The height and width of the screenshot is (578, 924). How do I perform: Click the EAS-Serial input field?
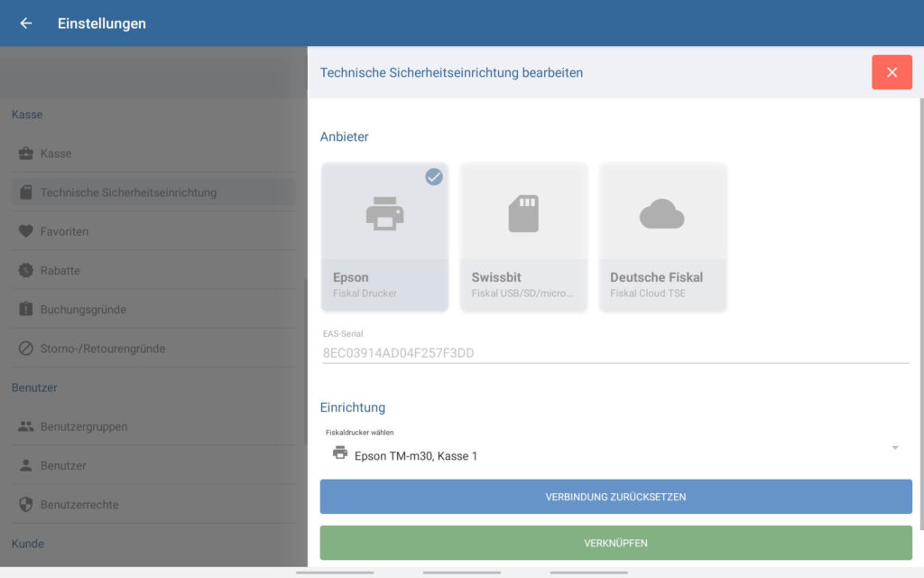(x=614, y=352)
